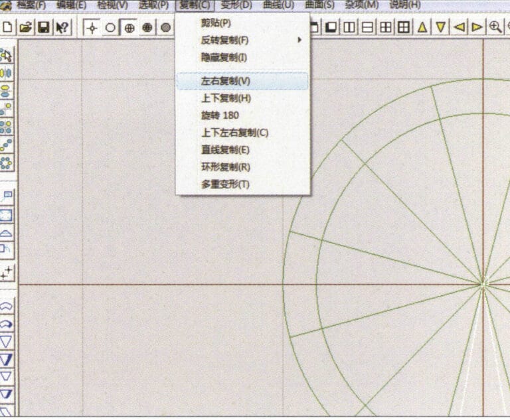Choose 剪贴(P) from the menu

(242, 23)
